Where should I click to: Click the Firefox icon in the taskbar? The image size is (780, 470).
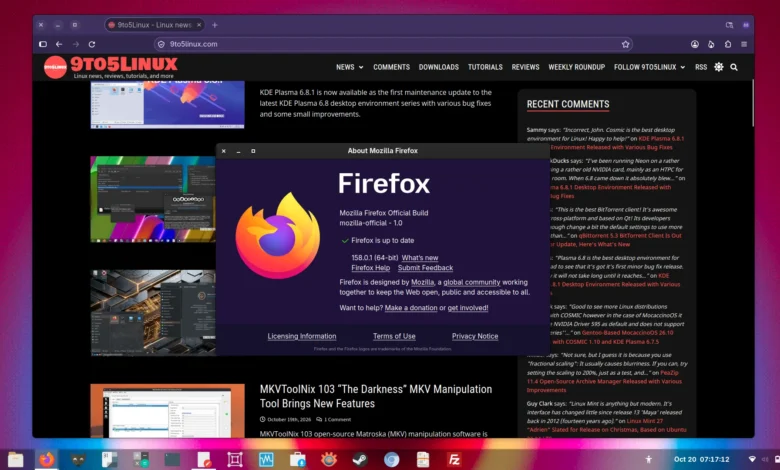click(47, 460)
